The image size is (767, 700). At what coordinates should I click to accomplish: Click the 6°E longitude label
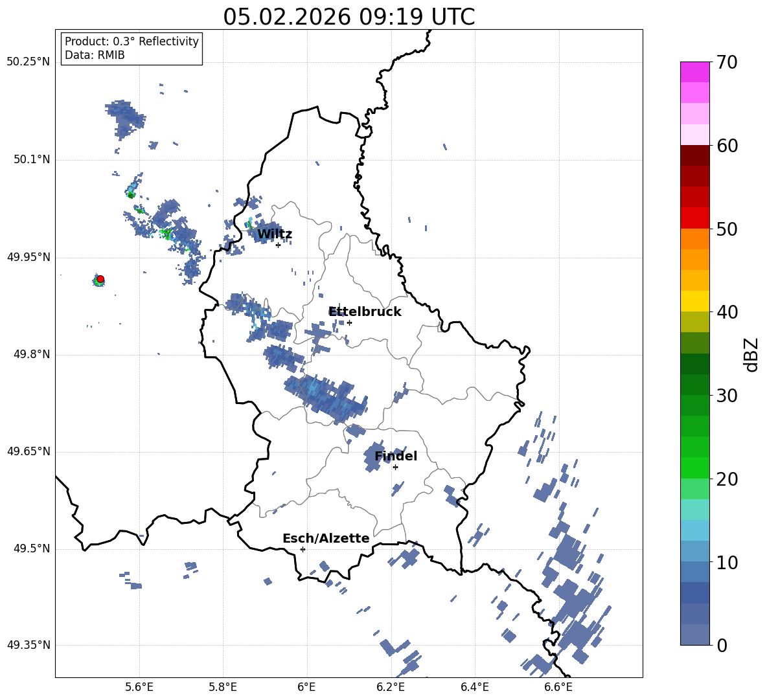[306, 687]
